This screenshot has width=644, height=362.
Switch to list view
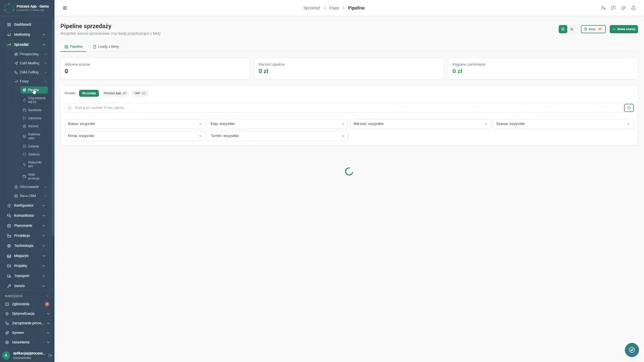(x=572, y=29)
